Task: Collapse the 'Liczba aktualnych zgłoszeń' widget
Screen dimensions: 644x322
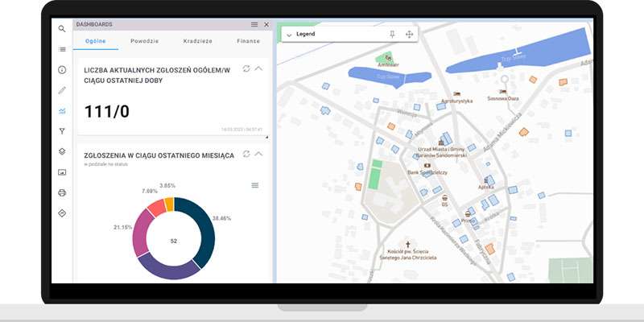Action: tap(258, 69)
